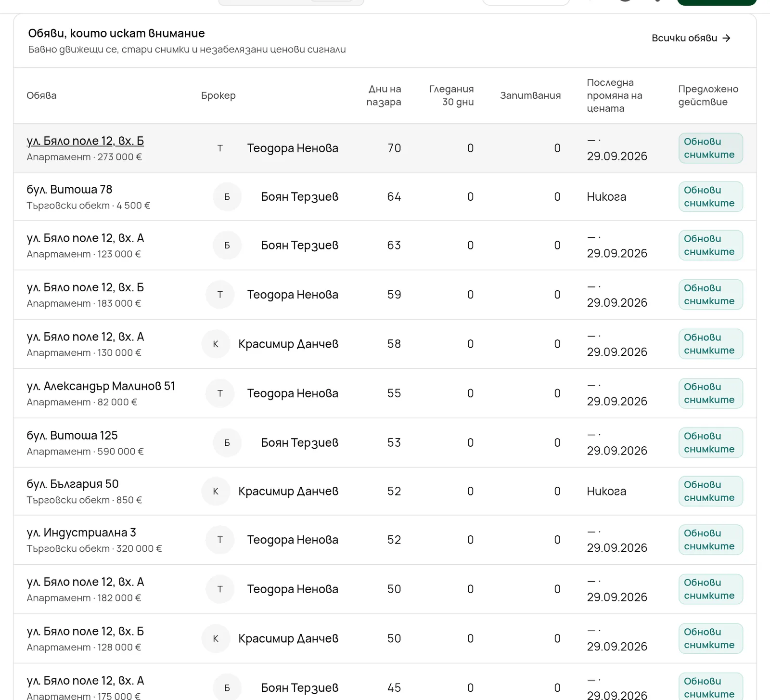Click 'Обнови снимките' for the 183 000 € apartment
This screenshot has width=770, height=700.
(710, 295)
